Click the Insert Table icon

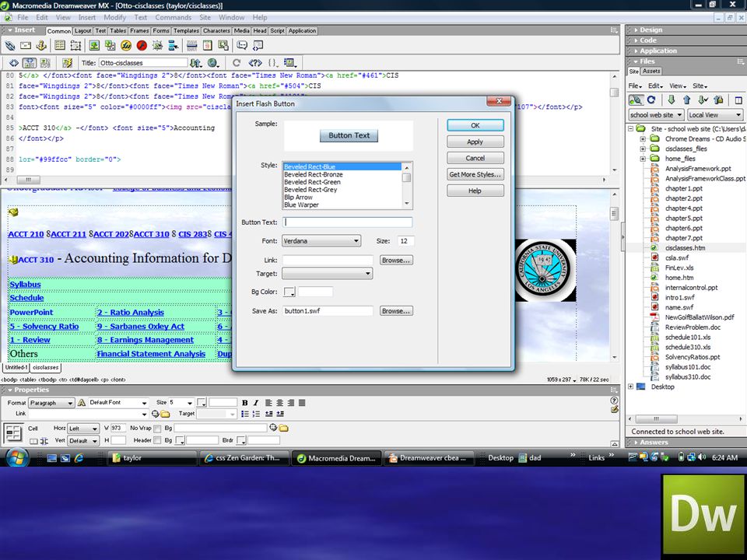[x=60, y=46]
